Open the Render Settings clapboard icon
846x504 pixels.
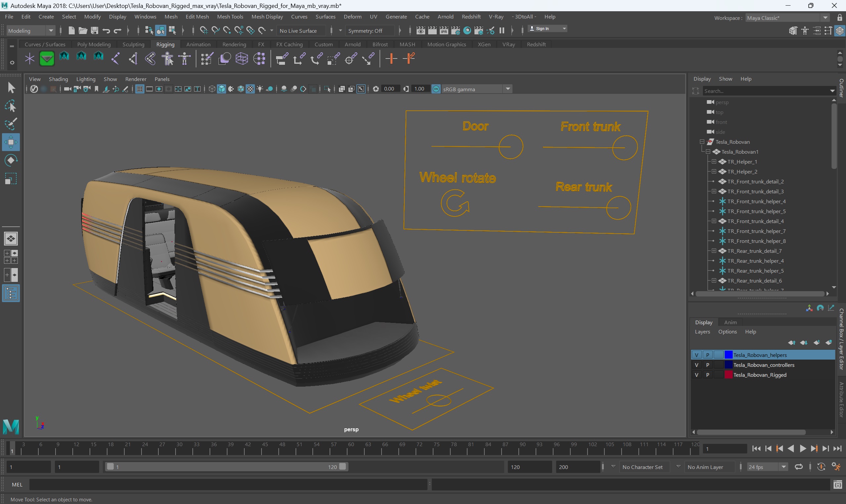[x=455, y=30]
